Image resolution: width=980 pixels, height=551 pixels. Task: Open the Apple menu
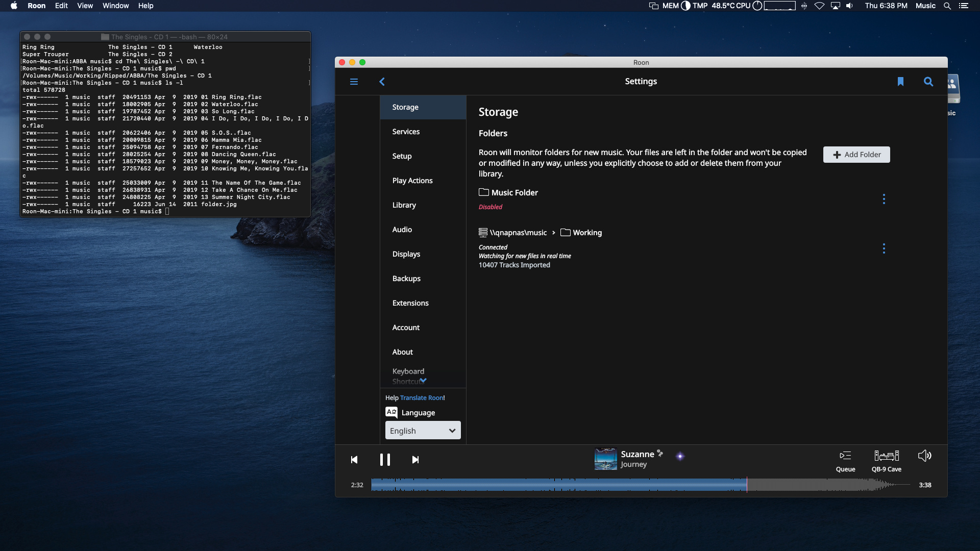point(14,6)
